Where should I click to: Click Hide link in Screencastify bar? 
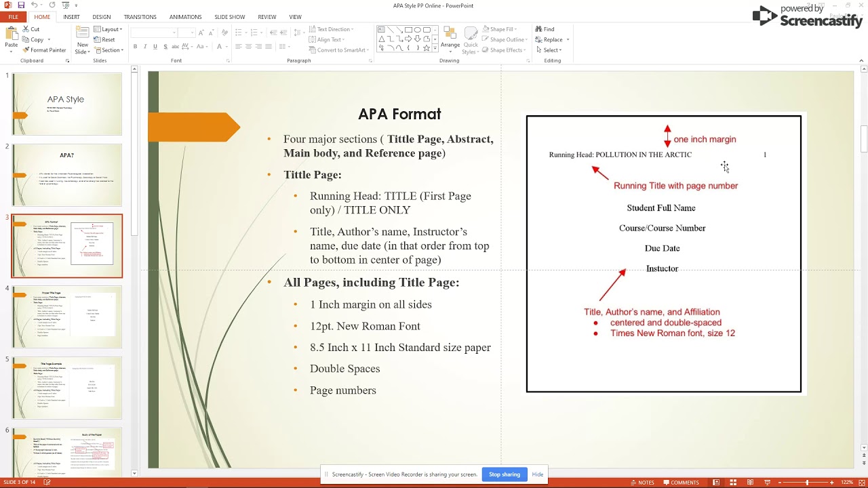[x=538, y=474]
